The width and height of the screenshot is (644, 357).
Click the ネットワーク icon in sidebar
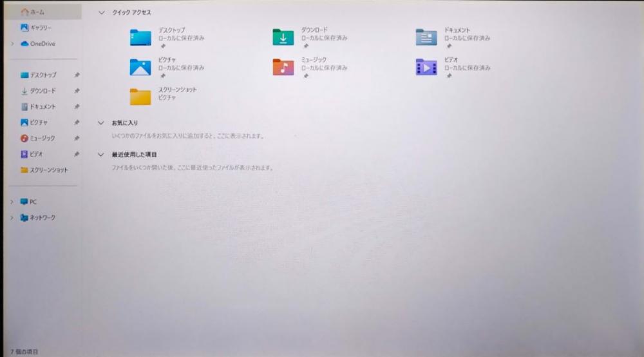click(x=24, y=218)
